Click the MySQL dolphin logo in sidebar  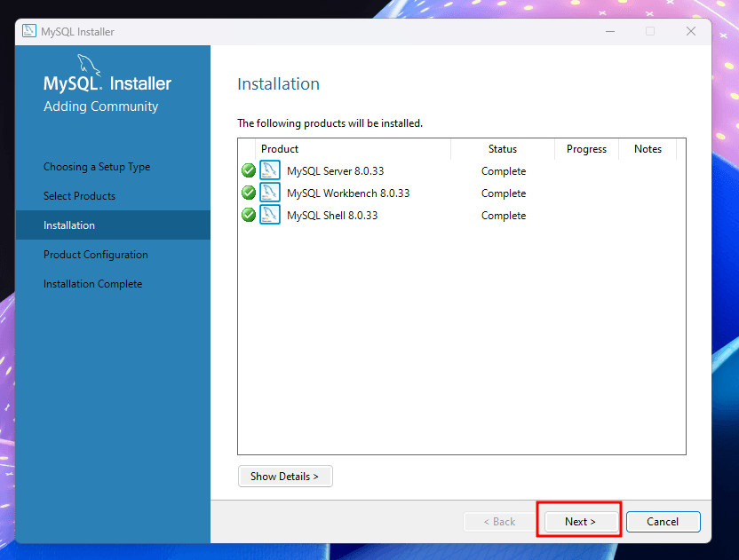tap(89, 65)
